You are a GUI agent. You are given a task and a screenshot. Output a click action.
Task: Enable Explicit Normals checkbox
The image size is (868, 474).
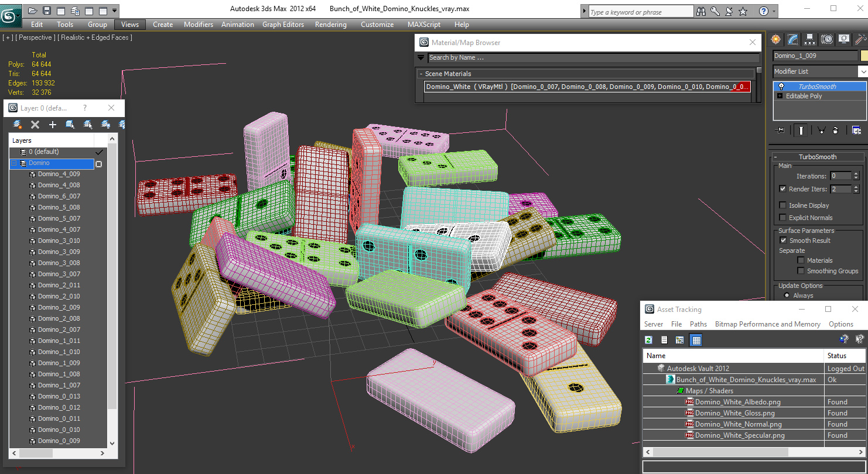click(x=782, y=218)
